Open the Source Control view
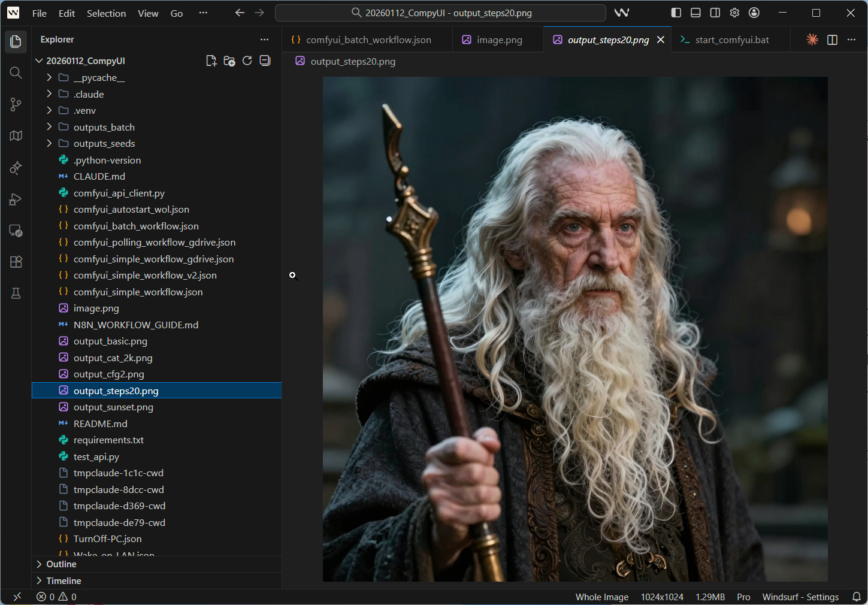868x605 pixels. pos(16,105)
